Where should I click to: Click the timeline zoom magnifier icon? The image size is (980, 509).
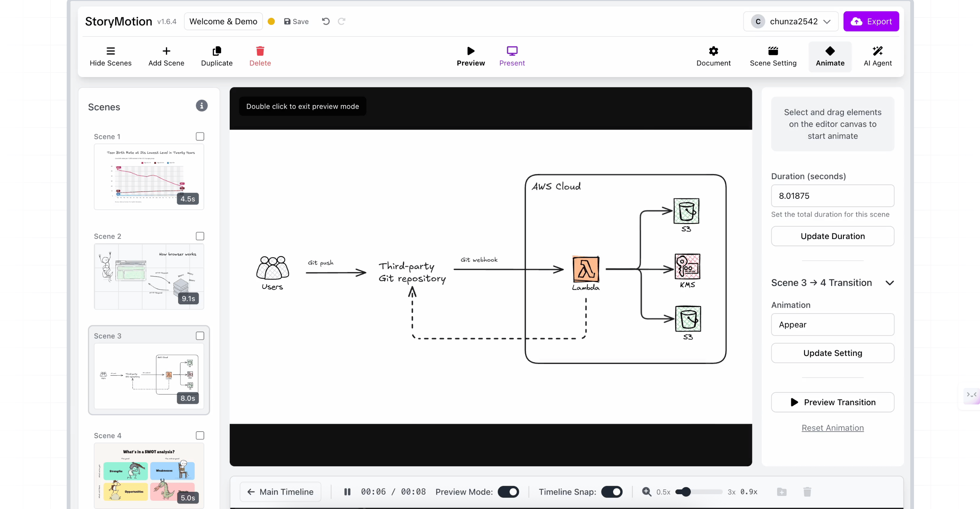pos(646,492)
